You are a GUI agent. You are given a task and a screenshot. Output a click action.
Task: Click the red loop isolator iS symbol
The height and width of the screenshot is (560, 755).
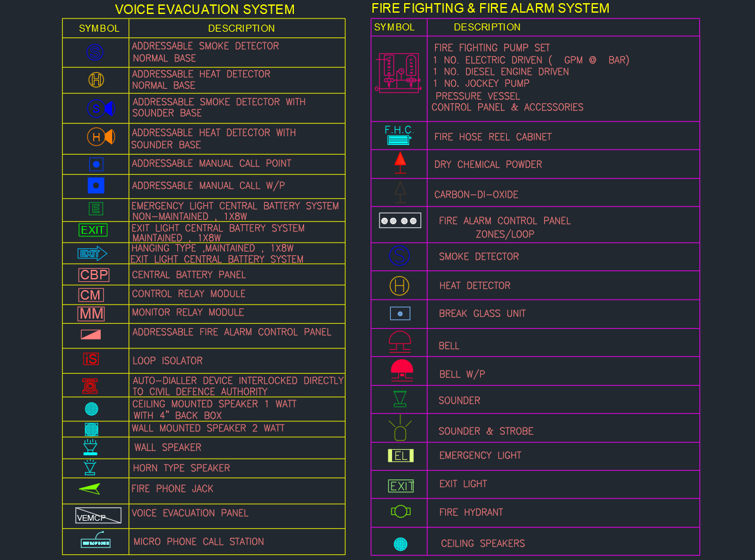coord(91,359)
